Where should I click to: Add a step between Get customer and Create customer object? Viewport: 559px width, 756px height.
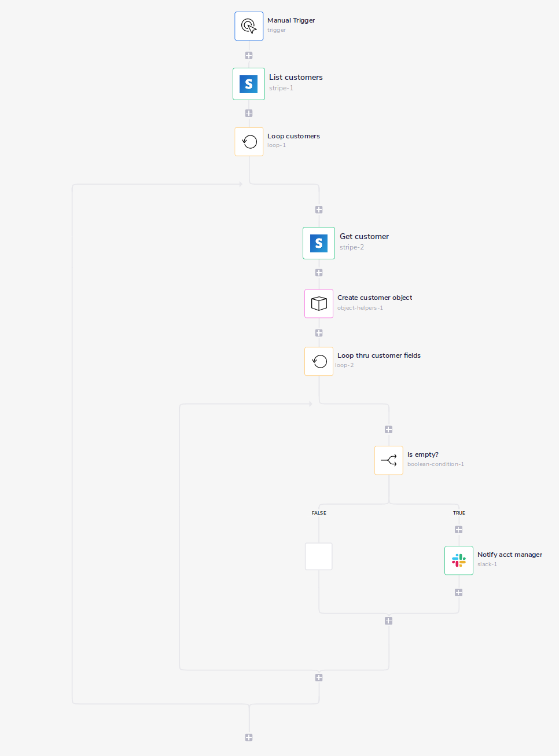coord(319,272)
